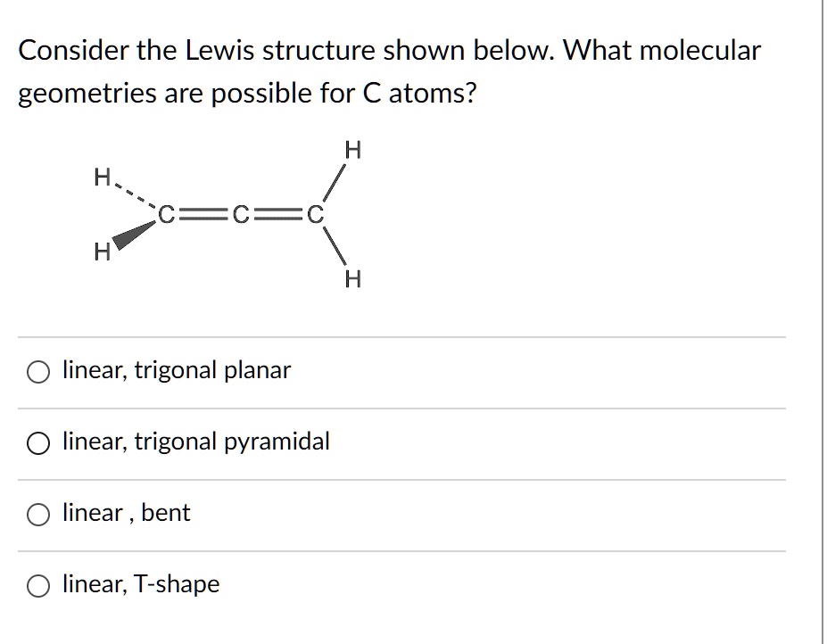Viewport: 827px width, 644px height.
Task: Click the leftmost carbon atom label
Action: [x=166, y=214]
